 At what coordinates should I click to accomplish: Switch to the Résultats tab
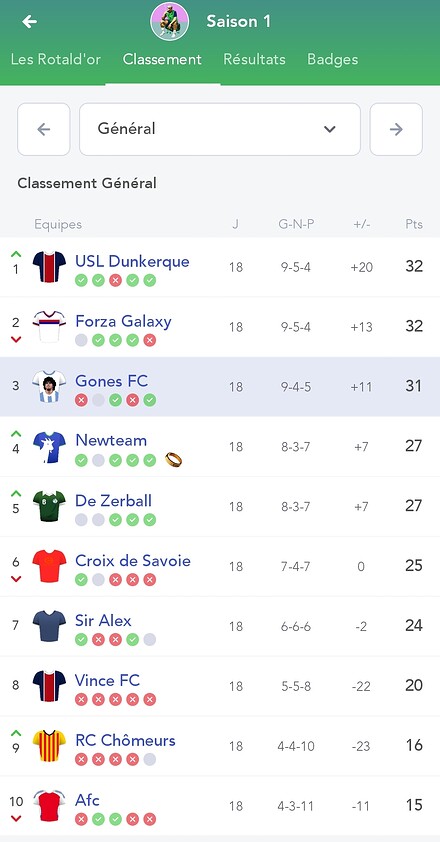click(x=254, y=59)
